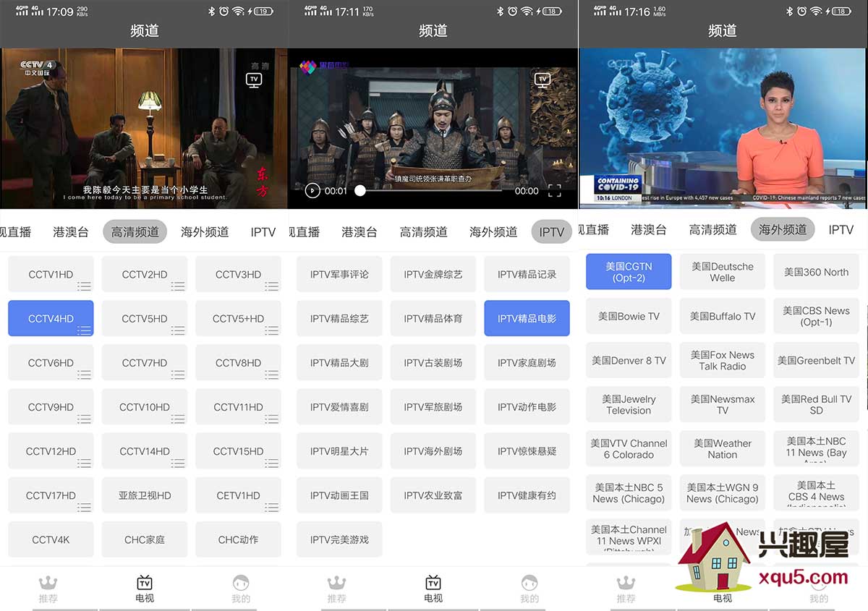
Task: Play the IPTV完美游戏 channel
Action: click(339, 539)
